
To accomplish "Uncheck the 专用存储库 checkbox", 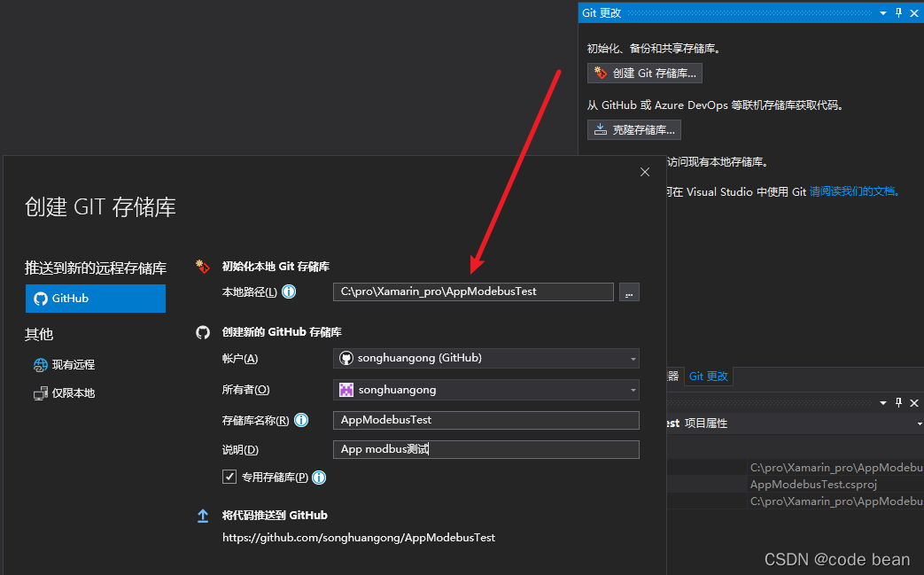I will tap(229, 478).
